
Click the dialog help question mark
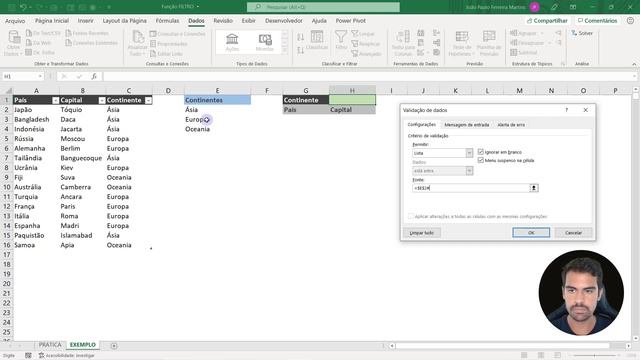567,110
